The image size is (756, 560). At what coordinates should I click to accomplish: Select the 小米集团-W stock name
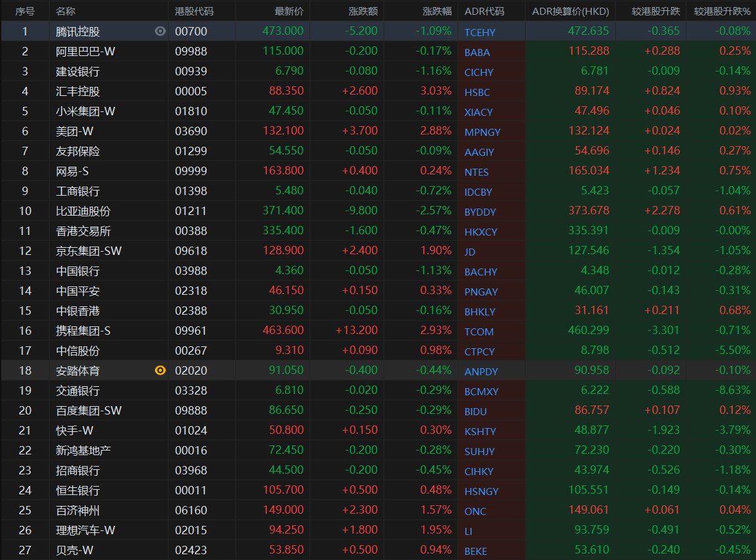pyautogui.click(x=86, y=111)
